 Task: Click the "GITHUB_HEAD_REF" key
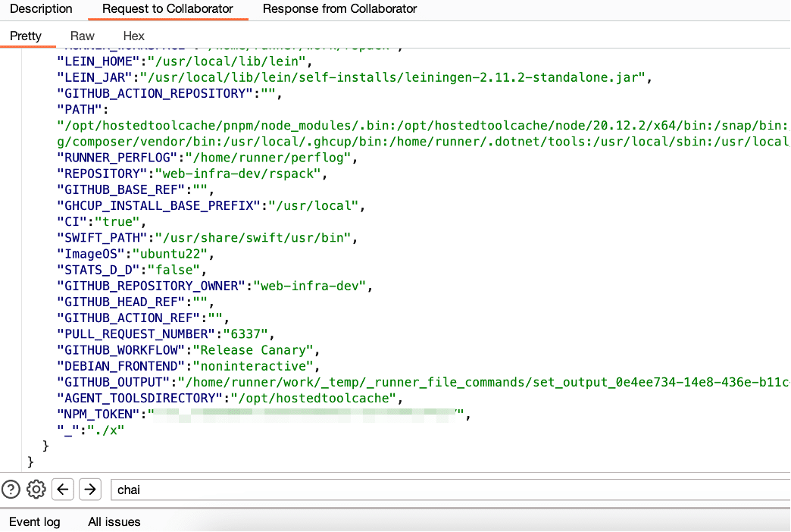[x=120, y=302]
